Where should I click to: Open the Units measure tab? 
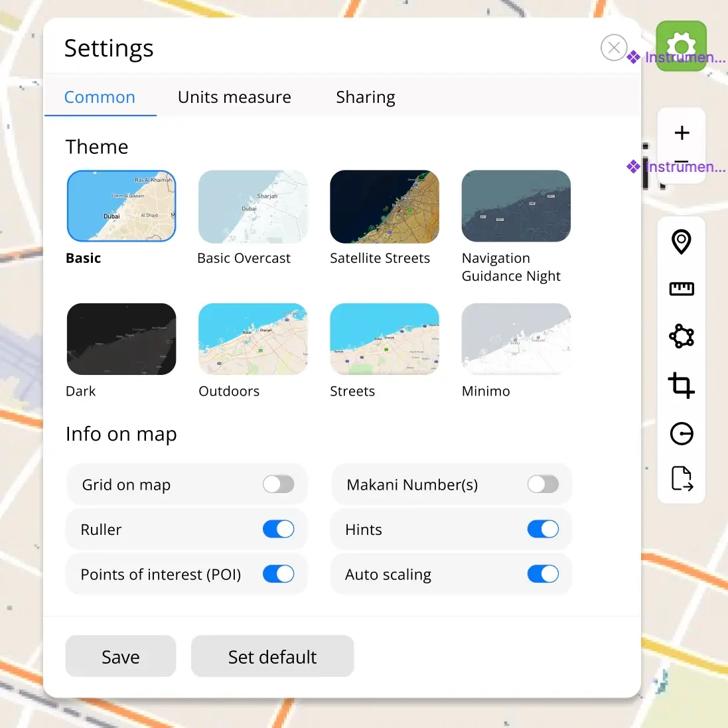coord(234,97)
